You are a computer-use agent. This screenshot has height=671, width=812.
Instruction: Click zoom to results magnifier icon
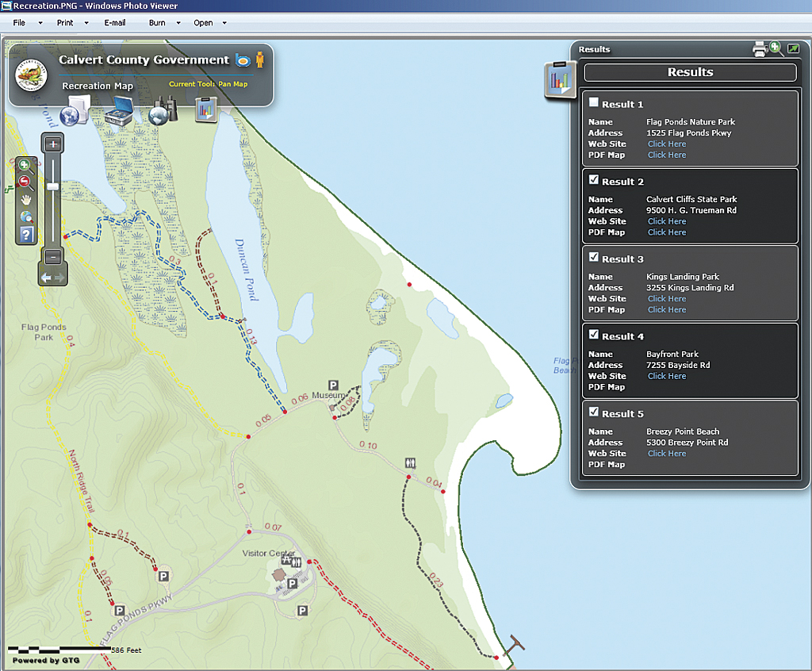pyautogui.click(x=776, y=48)
